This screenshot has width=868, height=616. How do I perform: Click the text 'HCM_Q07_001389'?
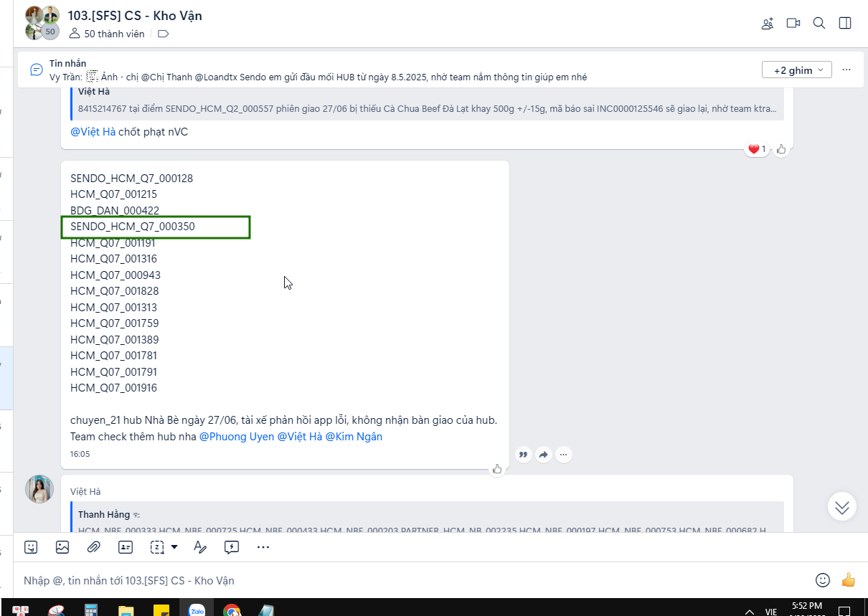click(x=115, y=340)
